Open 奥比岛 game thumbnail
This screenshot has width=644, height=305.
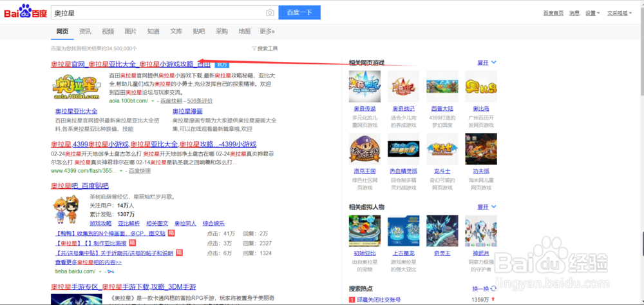481,86
